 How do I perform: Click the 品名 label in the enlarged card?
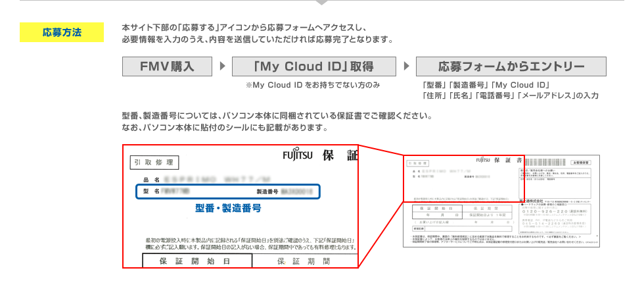pyautogui.click(x=151, y=180)
